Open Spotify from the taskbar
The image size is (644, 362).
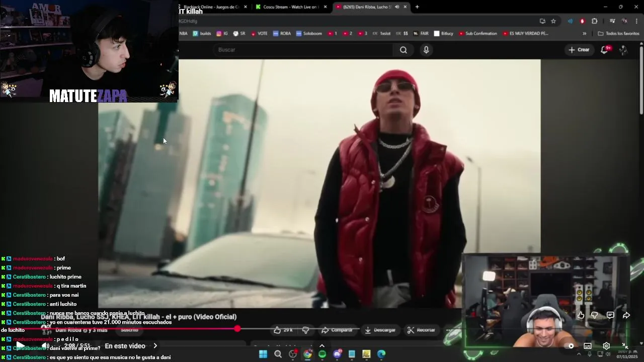pyautogui.click(x=322, y=354)
